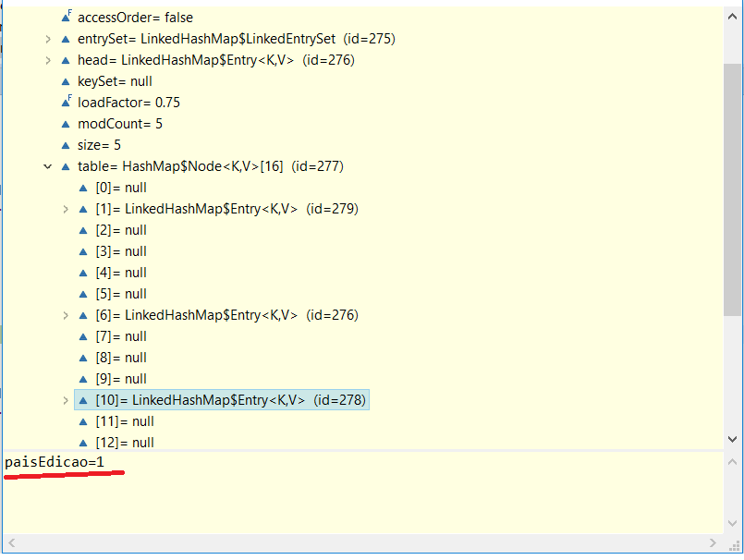Image resolution: width=744 pixels, height=560 pixels.
Task: Click the accessOrder final field icon
Action: coord(67,17)
